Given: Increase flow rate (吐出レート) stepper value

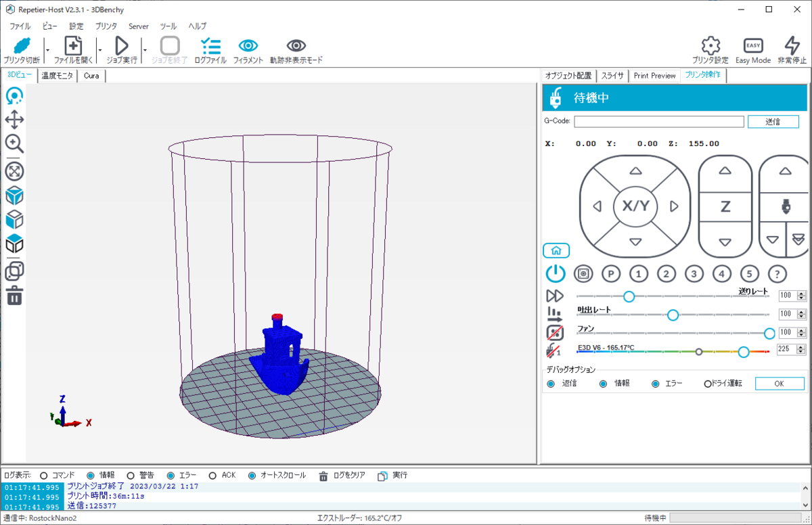Looking at the screenshot, I should (801, 312).
